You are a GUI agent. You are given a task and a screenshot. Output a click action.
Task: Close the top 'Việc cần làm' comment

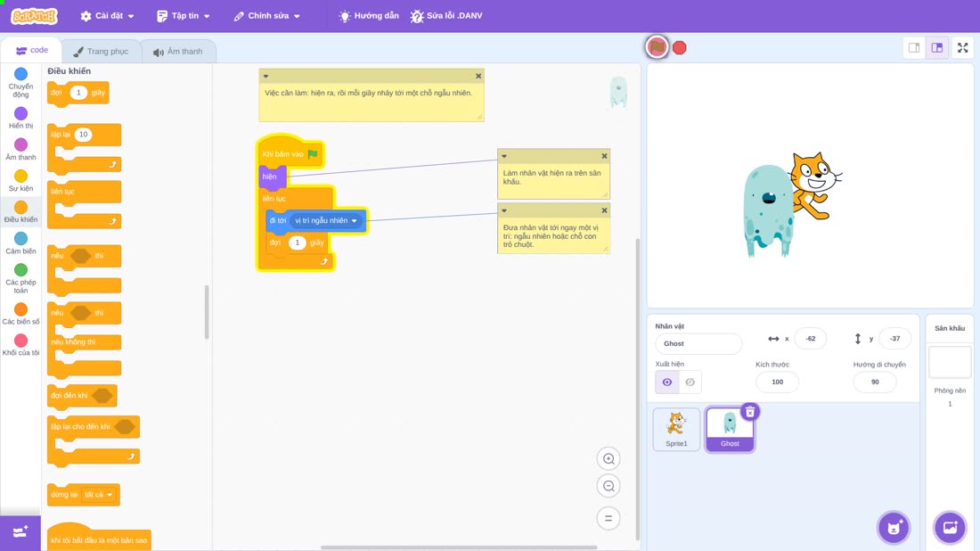coord(478,77)
